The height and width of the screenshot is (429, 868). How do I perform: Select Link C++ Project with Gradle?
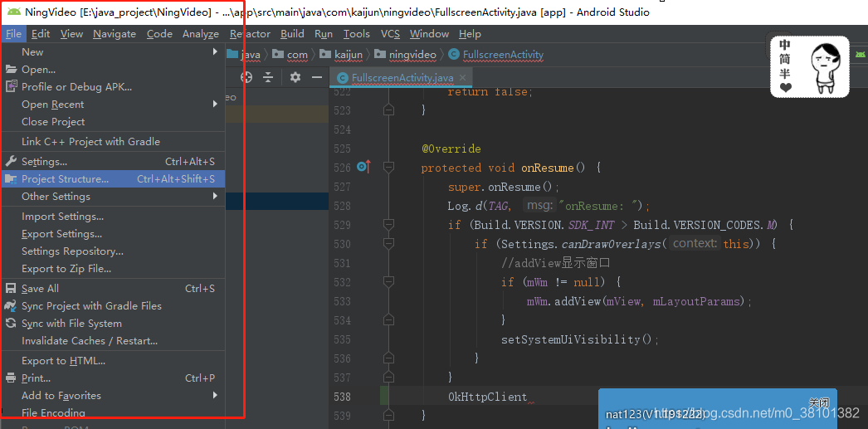[x=113, y=142]
